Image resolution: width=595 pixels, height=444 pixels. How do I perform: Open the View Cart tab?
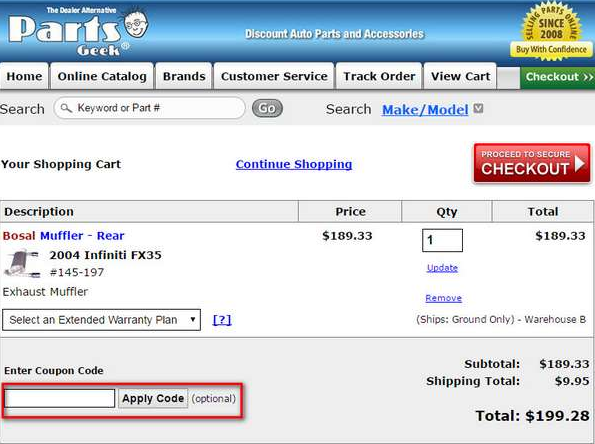[x=460, y=76]
